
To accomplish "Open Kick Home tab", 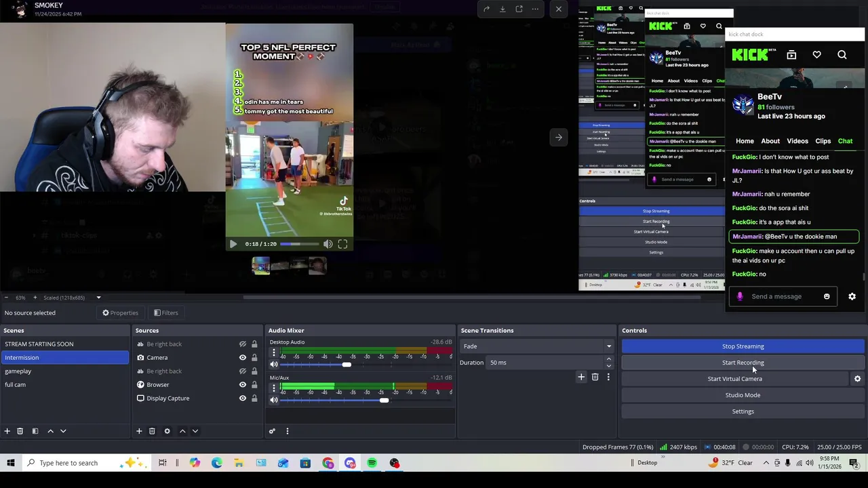I will [x=745, y=141].
